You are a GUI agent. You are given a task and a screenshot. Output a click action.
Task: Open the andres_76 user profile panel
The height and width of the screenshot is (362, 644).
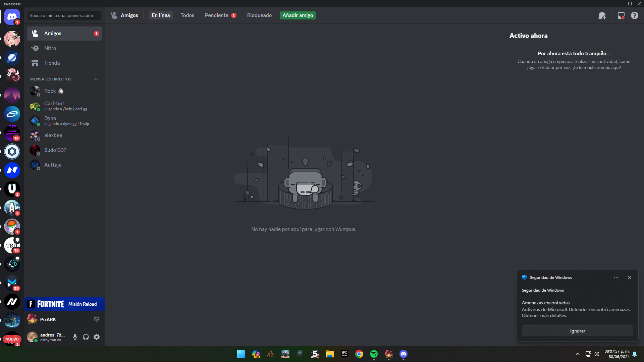point(48,337)
